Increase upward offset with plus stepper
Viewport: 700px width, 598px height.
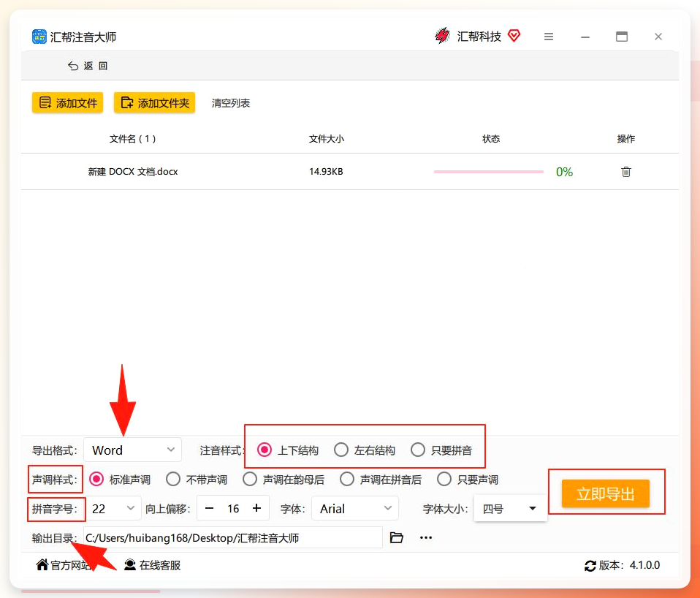pyautogui.click(x=256, y=508)
